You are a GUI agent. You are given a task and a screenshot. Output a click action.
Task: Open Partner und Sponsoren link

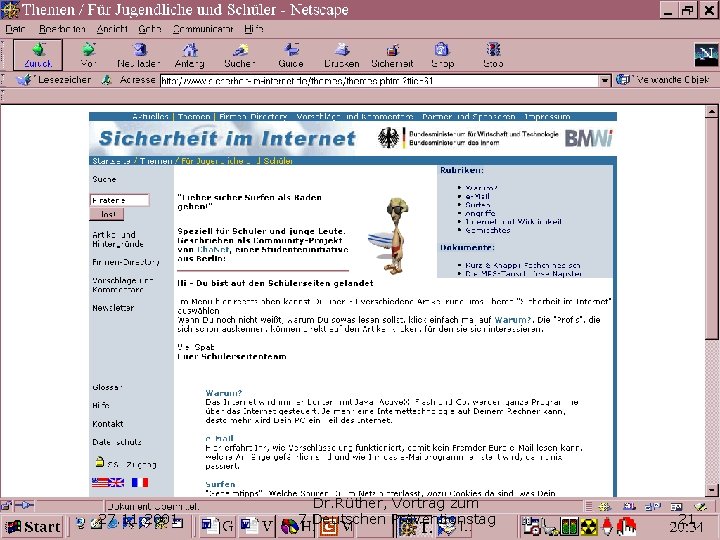[x=468, y=117]
